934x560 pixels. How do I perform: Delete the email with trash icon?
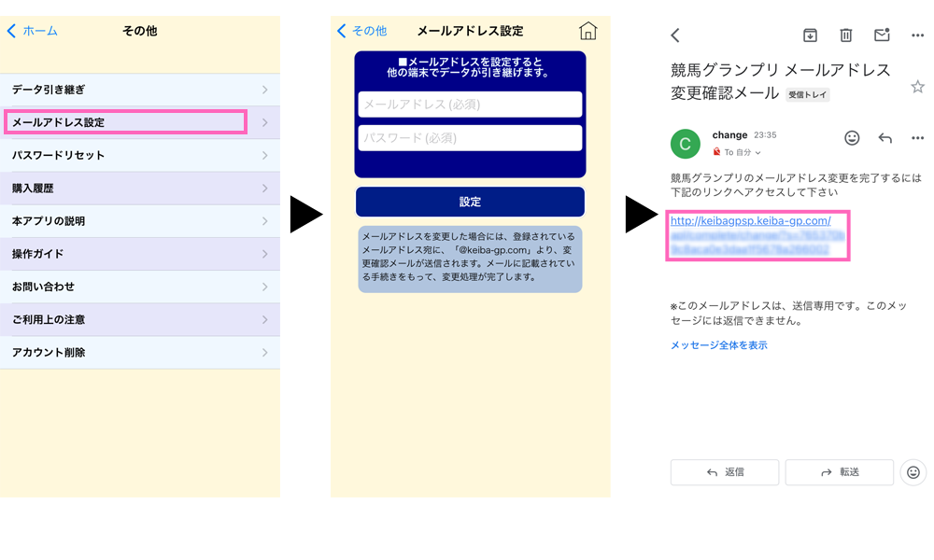tap(846, 35)
